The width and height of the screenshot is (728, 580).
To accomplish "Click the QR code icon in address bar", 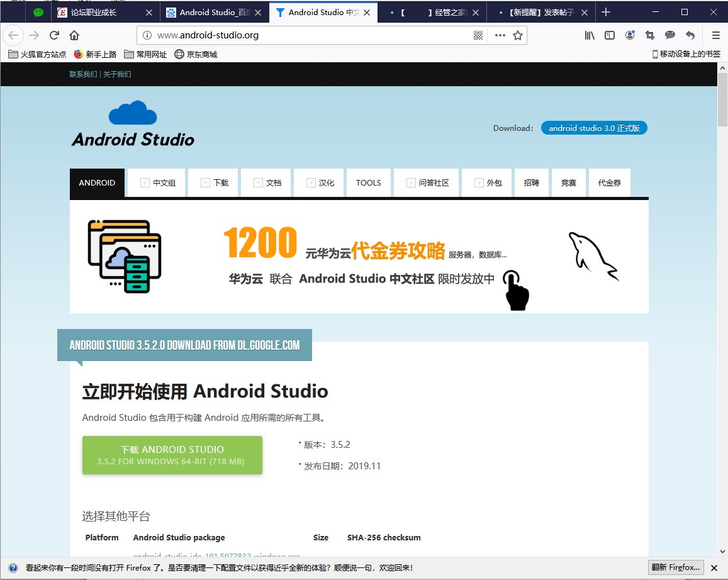I will tap(478, 35).
